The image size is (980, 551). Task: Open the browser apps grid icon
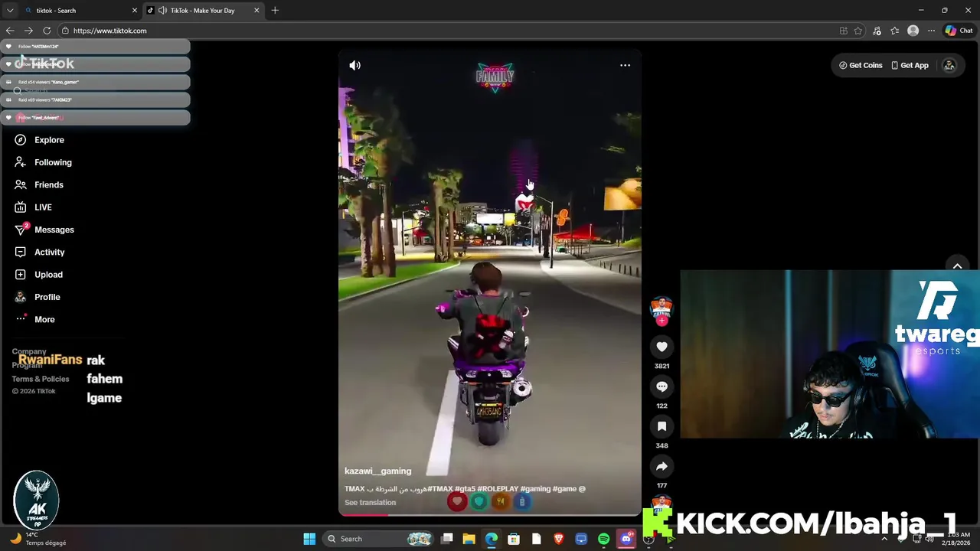coord(844,31)
